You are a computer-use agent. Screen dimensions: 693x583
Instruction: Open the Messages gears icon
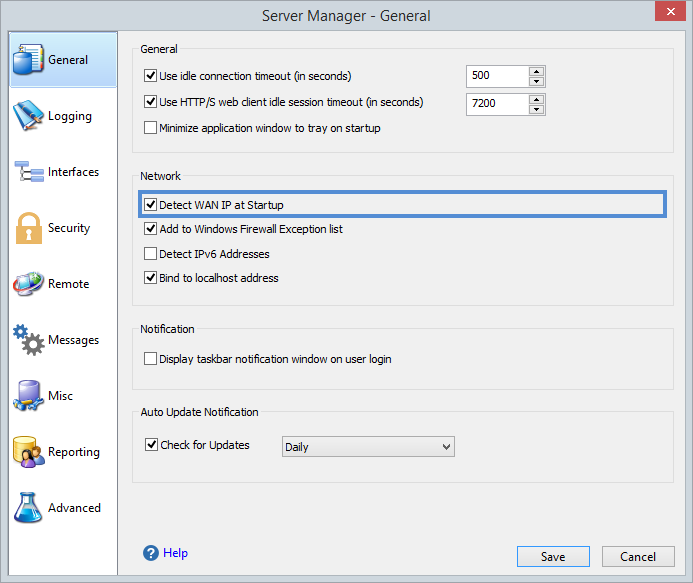(28, 340)
